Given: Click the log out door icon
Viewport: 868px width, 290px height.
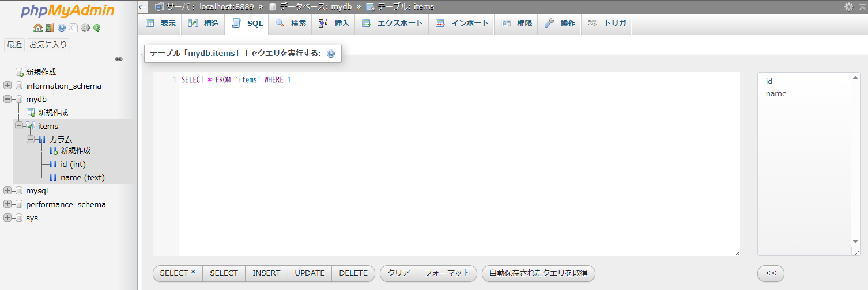Looking at the screenshot, I should click(x=50, y=28).
